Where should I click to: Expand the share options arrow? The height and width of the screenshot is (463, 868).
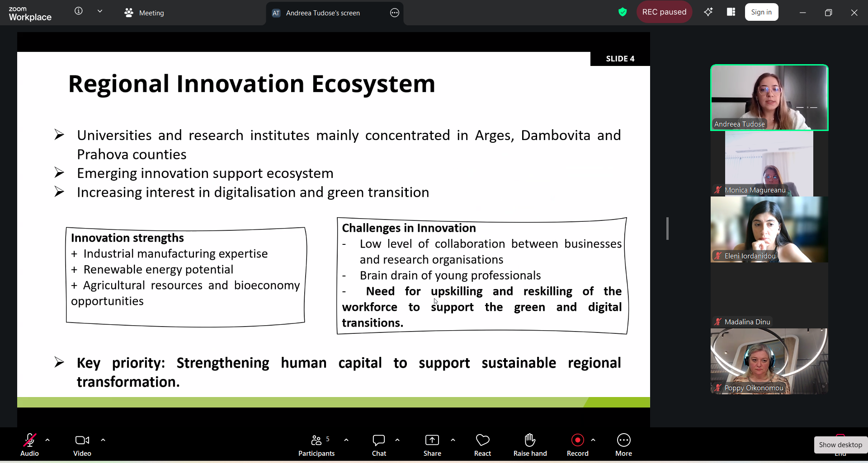point(453,440)
